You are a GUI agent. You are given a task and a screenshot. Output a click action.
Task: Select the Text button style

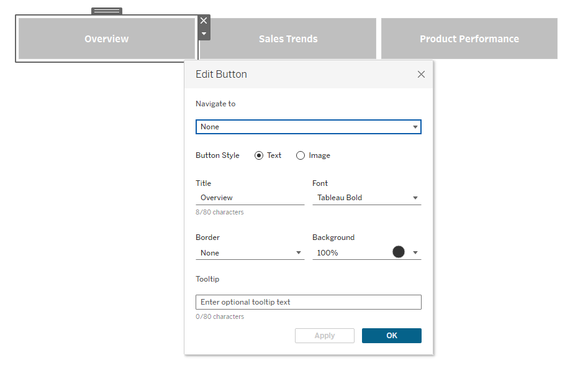[x=259, y=155]
